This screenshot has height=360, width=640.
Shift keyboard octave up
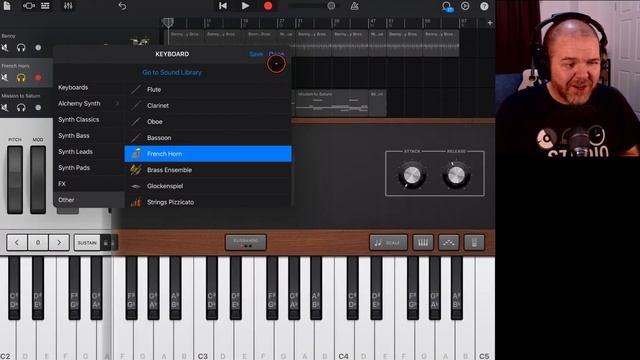click(59, 242)
